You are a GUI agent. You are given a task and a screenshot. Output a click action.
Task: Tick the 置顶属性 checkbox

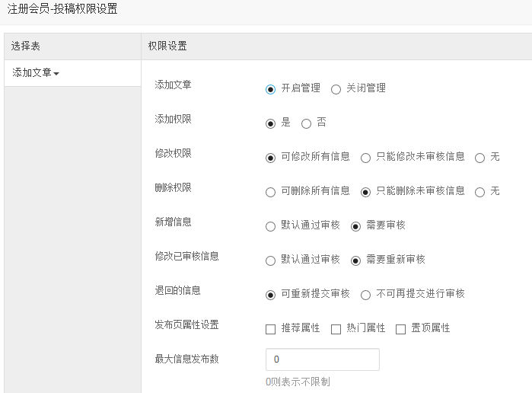pyautogui.click(x=400, y=329)
